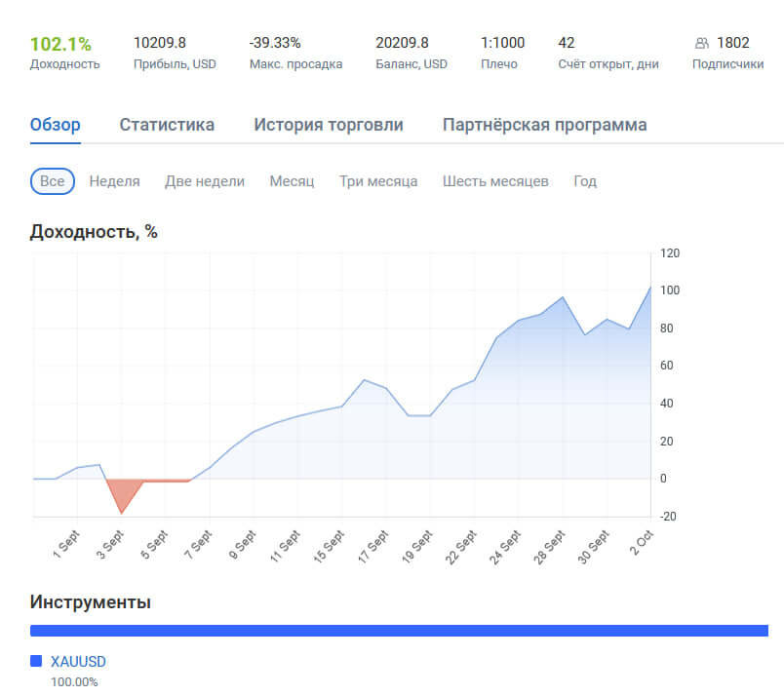Click the blue XAUUSD legend square

[36, 661]
